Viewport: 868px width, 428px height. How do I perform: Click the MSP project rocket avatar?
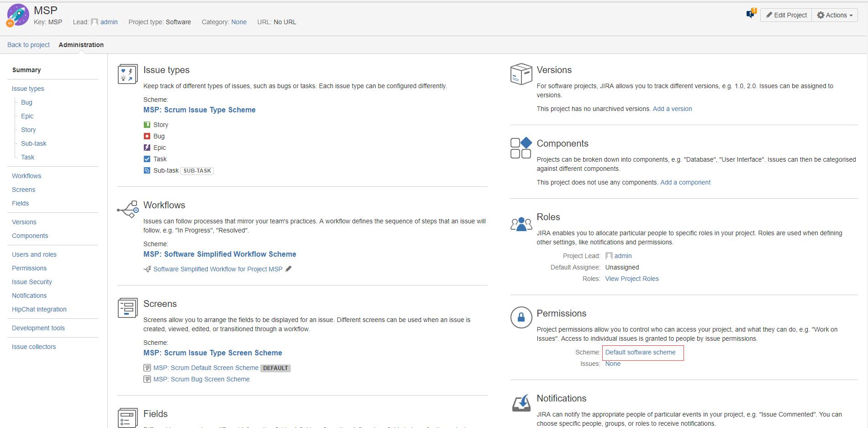coord(18,15)
